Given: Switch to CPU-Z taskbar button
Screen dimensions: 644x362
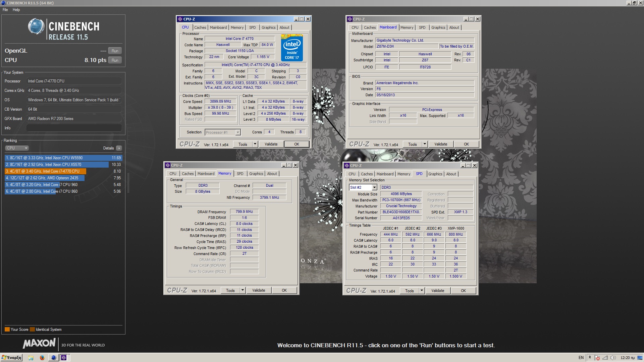Looking at the screenshot, I should (x=64, y=358).
